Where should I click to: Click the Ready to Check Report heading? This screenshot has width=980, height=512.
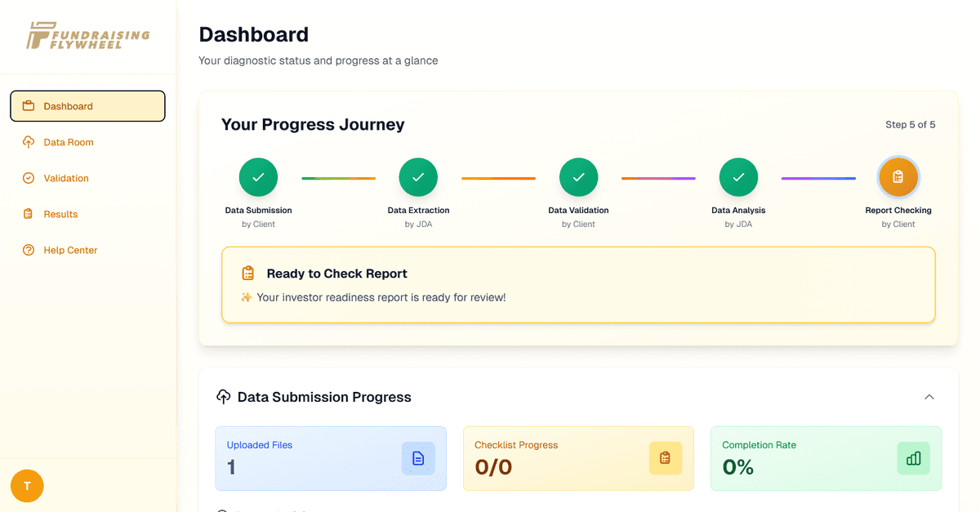point(336,274)
